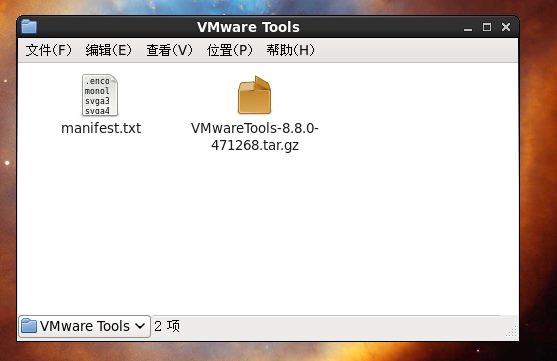
Task: Open the 查看(V) menu
Action: (x=169, y=50)
